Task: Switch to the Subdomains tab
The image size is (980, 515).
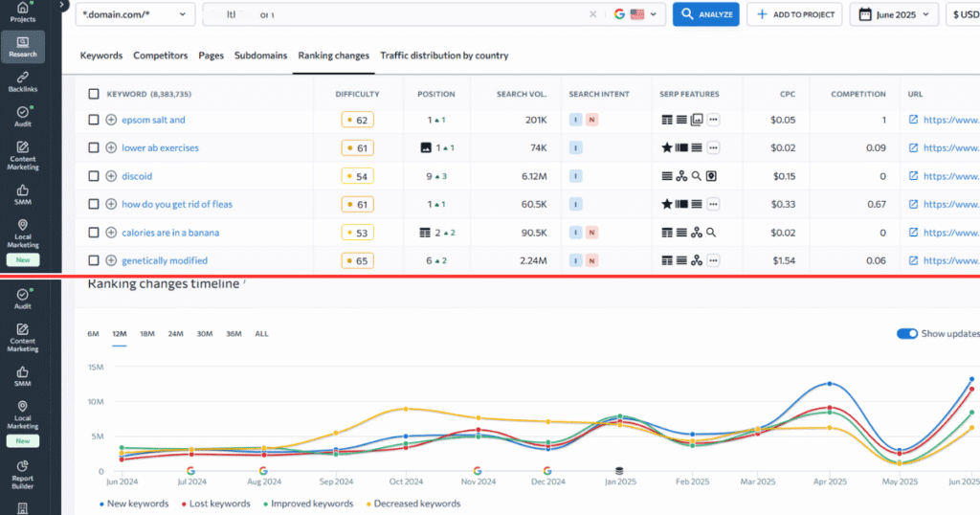Action: 260,56
